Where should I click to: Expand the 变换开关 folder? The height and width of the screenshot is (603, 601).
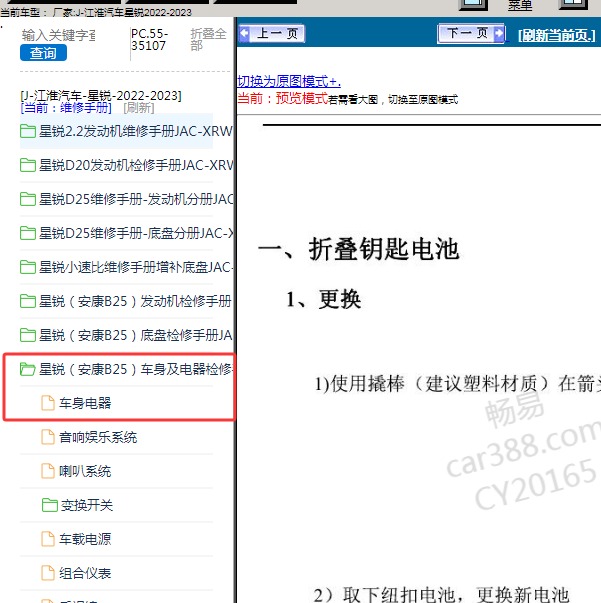coord(87,505)
